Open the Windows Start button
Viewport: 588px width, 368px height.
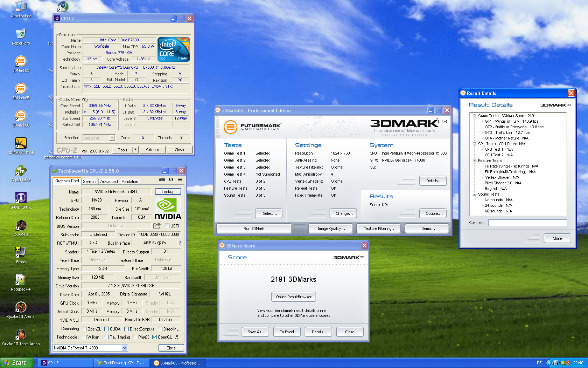coord(17,363)
